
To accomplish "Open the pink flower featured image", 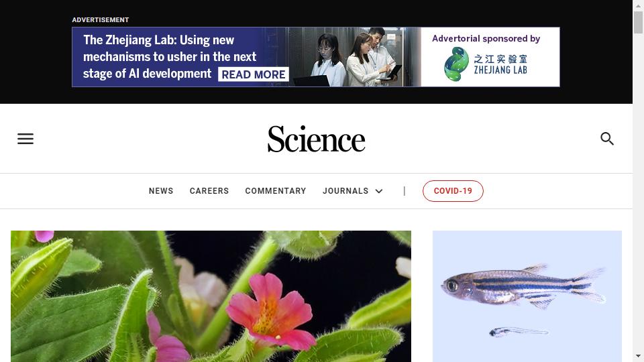I will (211, 296).
